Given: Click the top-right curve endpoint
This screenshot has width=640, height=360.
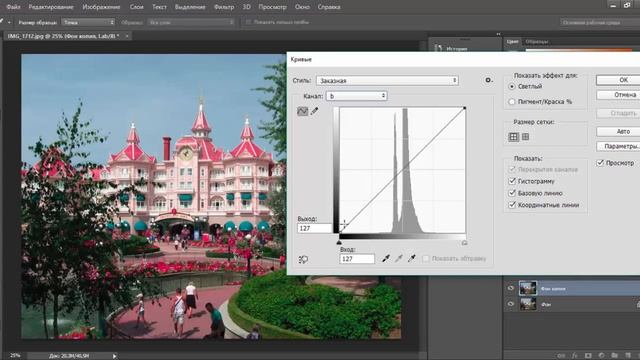Looking at the screenshot, I should coord(464,108).
